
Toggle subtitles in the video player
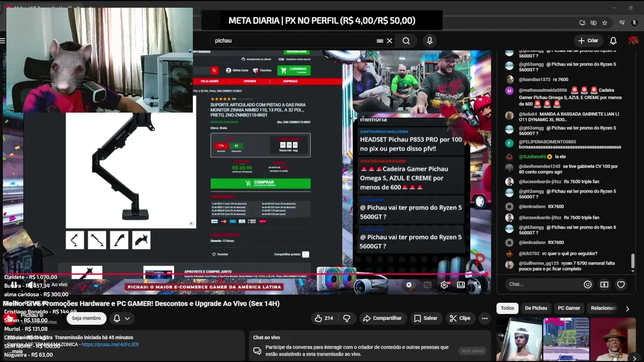427,285
